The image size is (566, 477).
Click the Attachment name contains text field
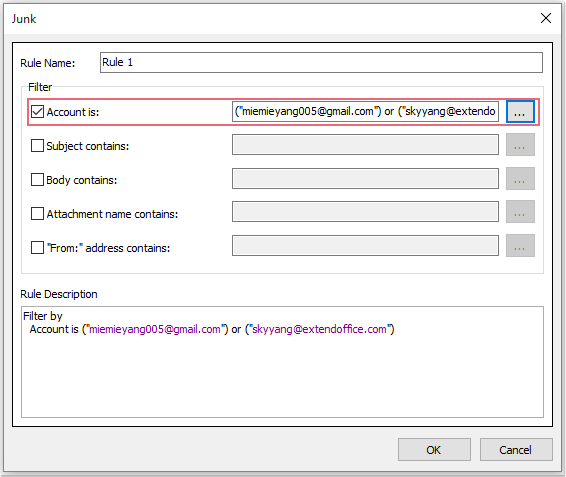[365, 212]
